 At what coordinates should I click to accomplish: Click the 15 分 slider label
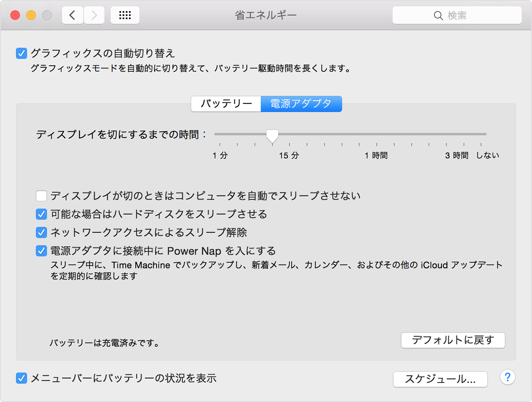pos(289,155)
